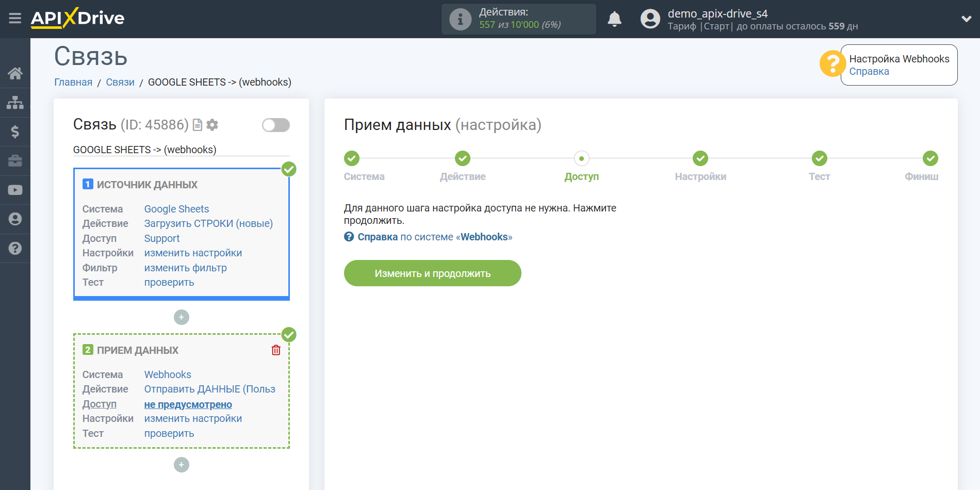
Task: Click изменить настройки in data source block
Action: pyautogui.click(x=193, y=253)
